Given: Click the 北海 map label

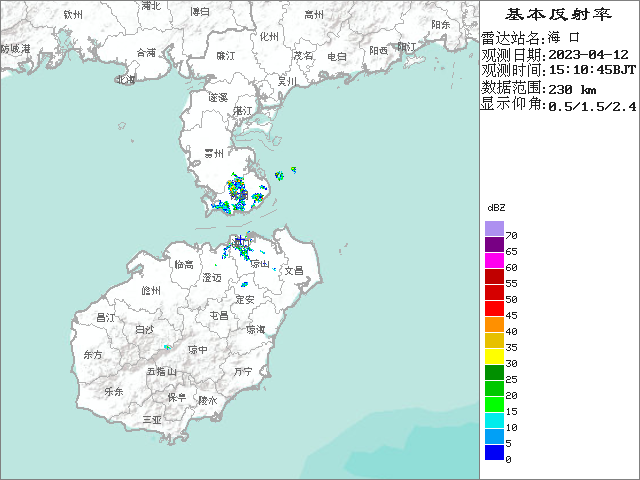Looking at the screenshot, I should (x=126, y=79).
